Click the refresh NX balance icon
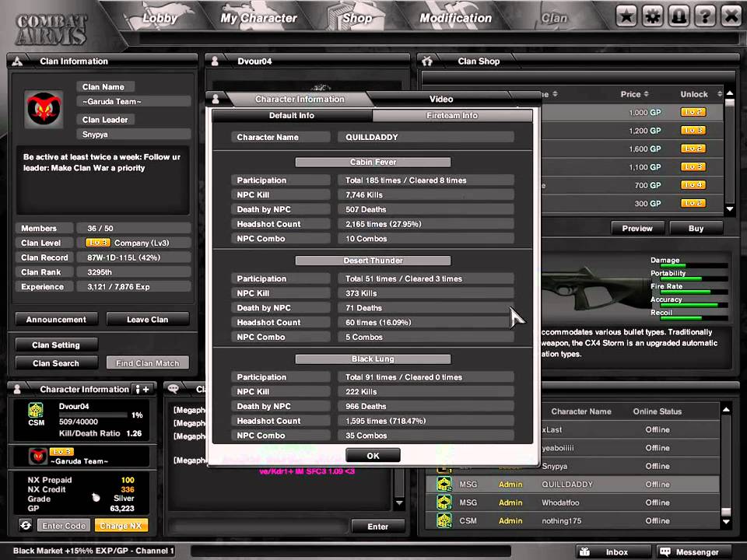 click(26, 525)
